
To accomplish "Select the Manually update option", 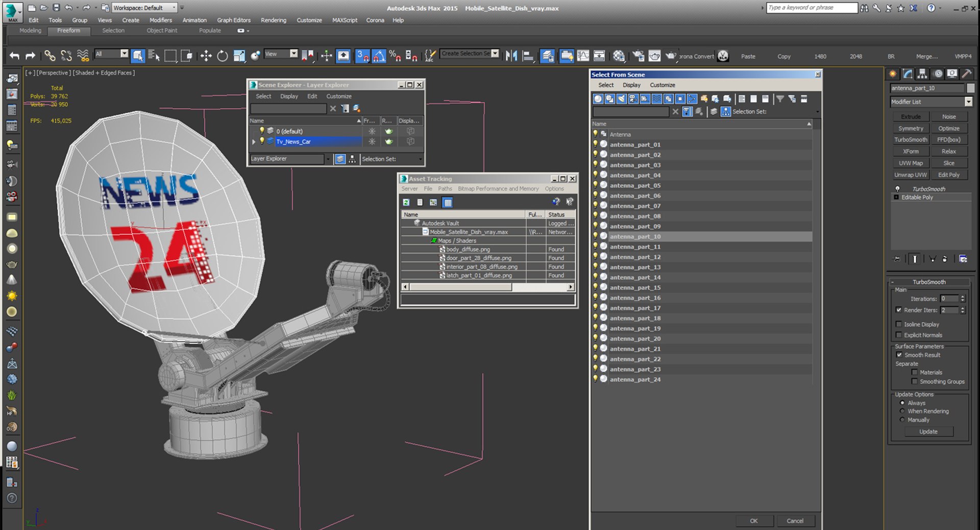I will (902, 420).
